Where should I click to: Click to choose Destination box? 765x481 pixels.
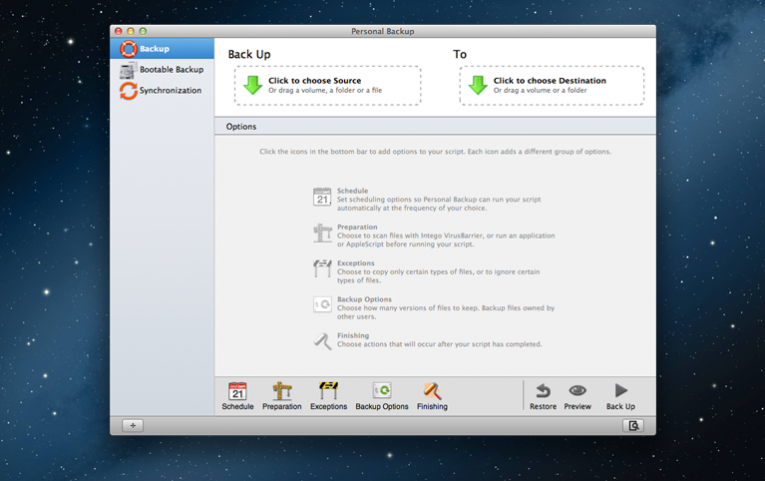pos(552,85)
